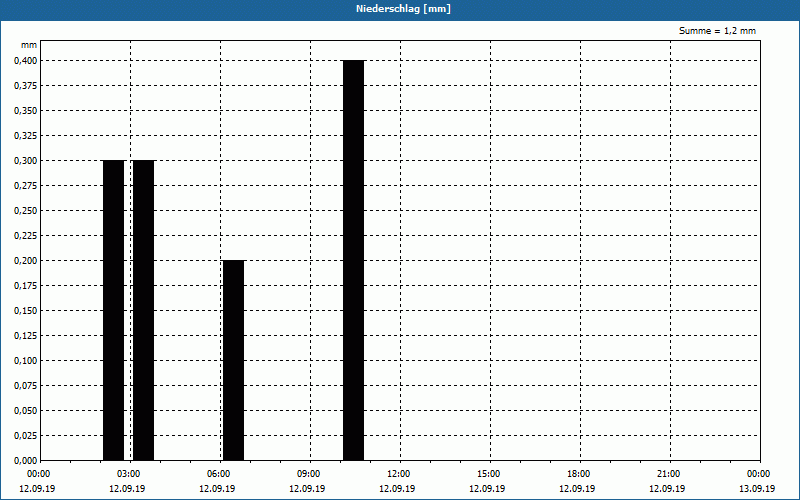Click the 0,300 y-axis label
This screenshot has height=500, width=800.
(x=26, y=161)
